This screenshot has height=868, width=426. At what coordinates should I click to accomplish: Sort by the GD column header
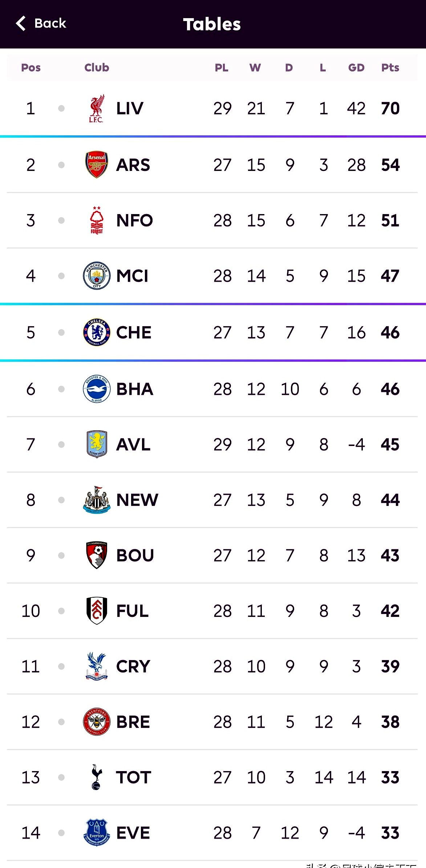[356, 68]
